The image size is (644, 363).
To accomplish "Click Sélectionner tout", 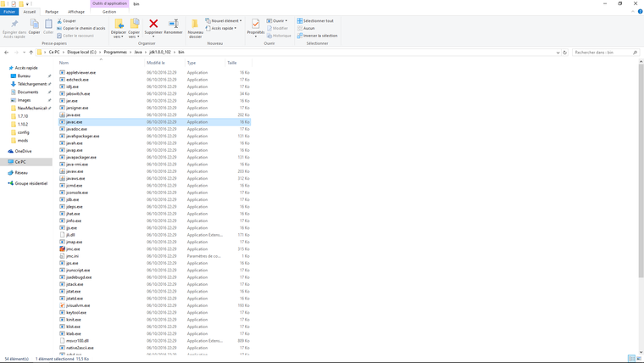I will 317,20.
